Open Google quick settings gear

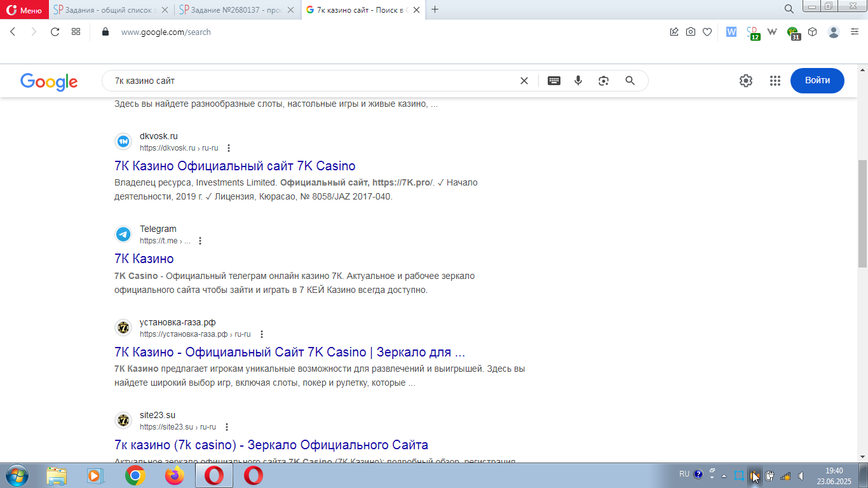point(746,81)
